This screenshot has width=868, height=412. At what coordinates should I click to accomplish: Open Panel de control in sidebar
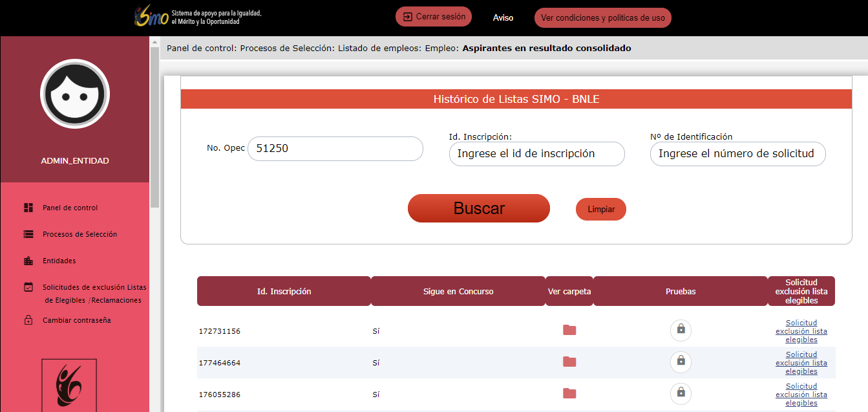pyautogui.click(x=70, y=208)
